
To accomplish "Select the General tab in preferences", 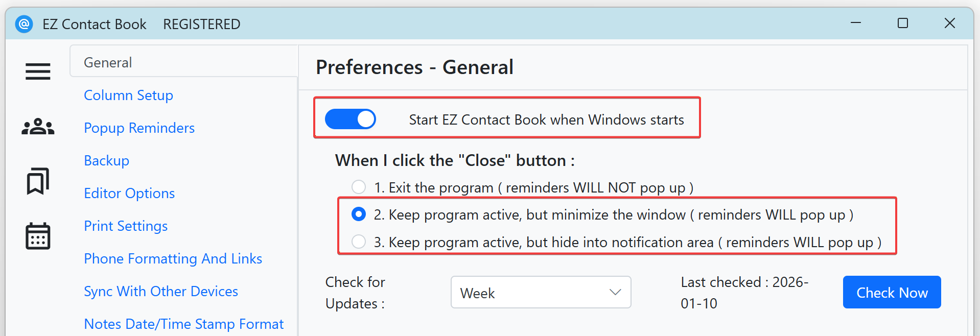I will coord(107,62).
